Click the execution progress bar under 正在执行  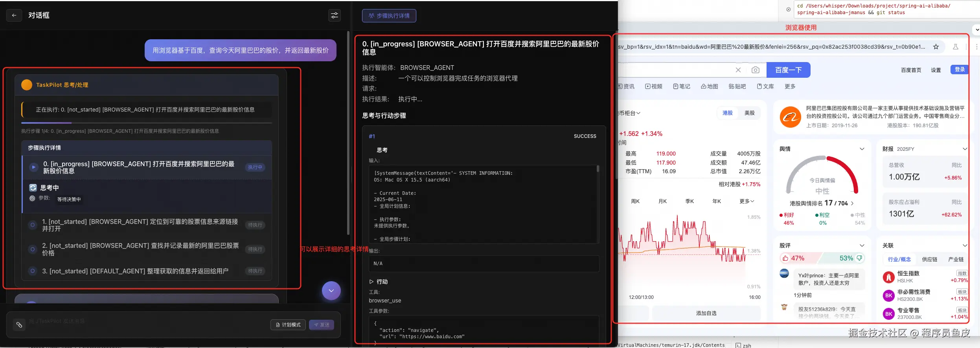pos(147,123)
